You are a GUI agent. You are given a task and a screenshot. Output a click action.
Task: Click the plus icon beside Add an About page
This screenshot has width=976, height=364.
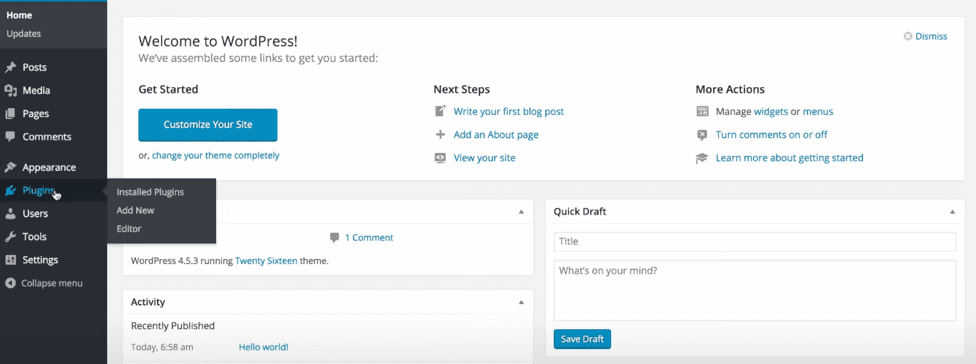[x=440, y=134]
